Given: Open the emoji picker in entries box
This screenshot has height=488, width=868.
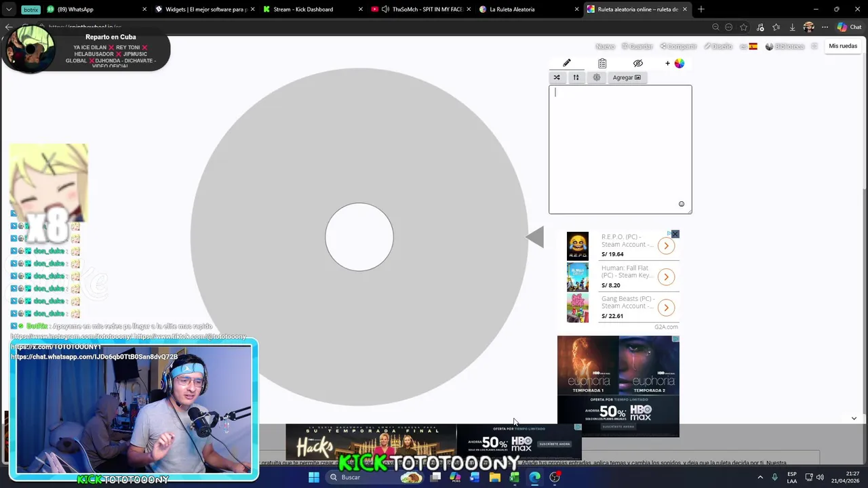Looking at the screenshot, I should [682, 204].
